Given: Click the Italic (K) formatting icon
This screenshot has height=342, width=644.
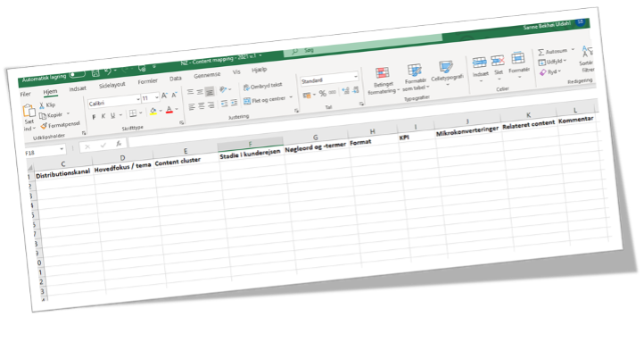Looking at the screenshot, I should [103, 116].
